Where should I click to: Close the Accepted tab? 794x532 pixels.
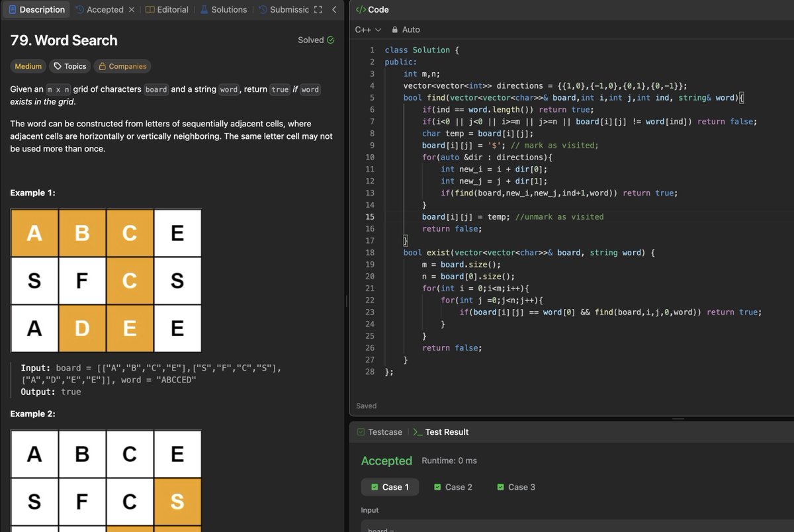131,9
